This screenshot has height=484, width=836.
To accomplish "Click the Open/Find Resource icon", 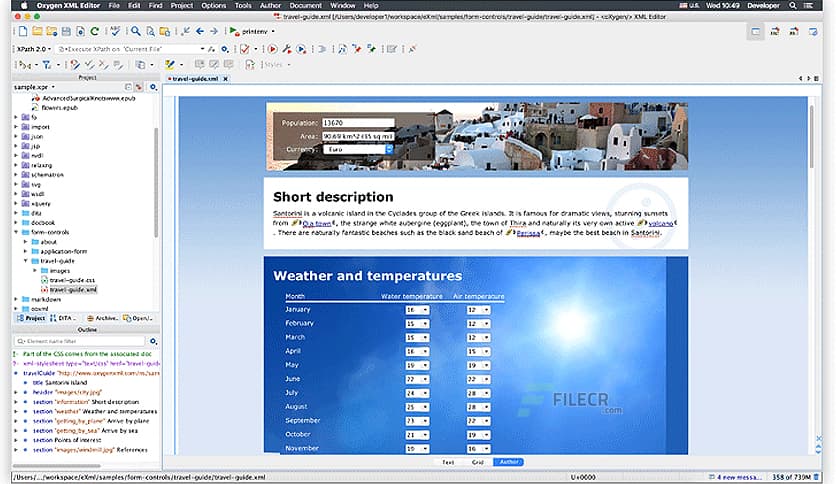I will coord(165,31).
